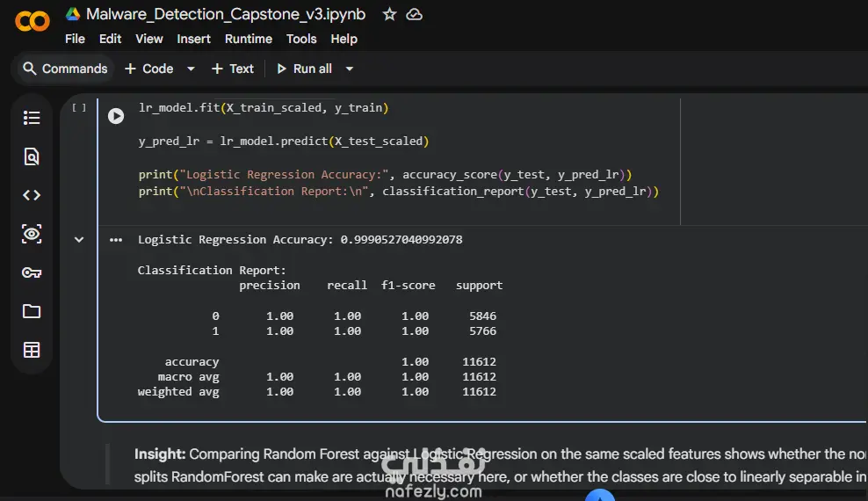Screen dimensions: 868x501
Task: Click the support column header
Action: click(x=480, y=285)
